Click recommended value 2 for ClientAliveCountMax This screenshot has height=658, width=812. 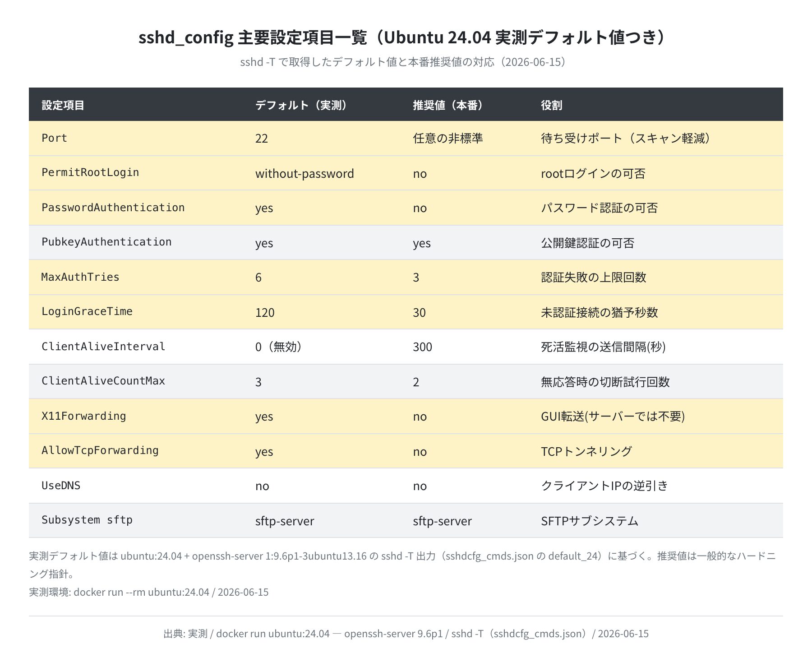(x=416, y=382)
